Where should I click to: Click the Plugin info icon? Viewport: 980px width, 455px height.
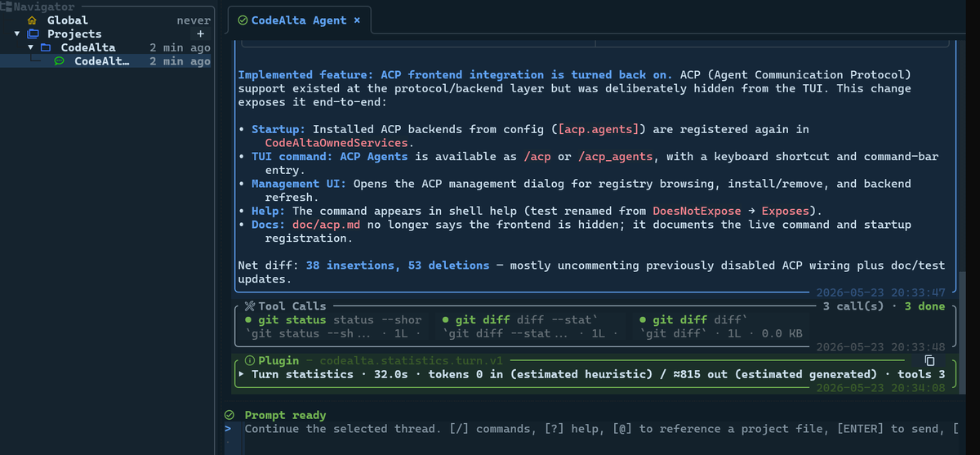pos(250,360)
